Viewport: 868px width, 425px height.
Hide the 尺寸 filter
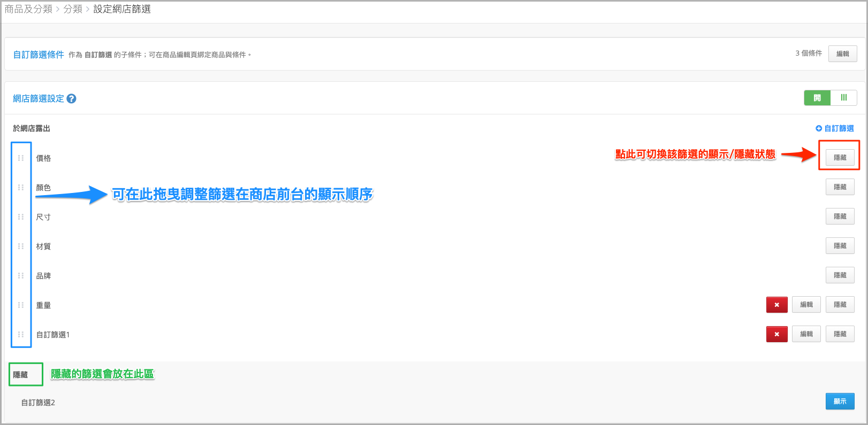[x=840, y=217]
